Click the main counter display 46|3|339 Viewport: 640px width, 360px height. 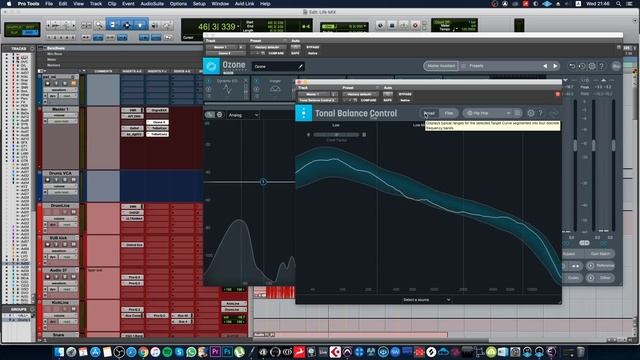click(x=217, y=27)
